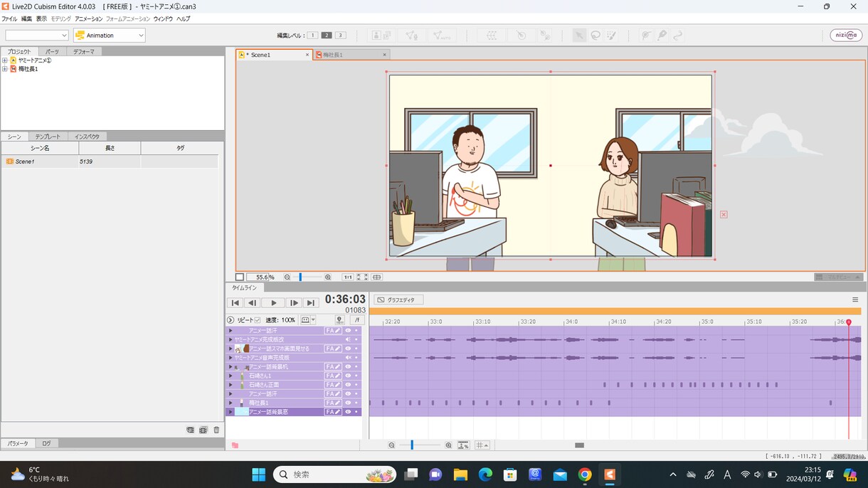Select the brush selection tool
868x488 pixels.
tap(612, 35)
